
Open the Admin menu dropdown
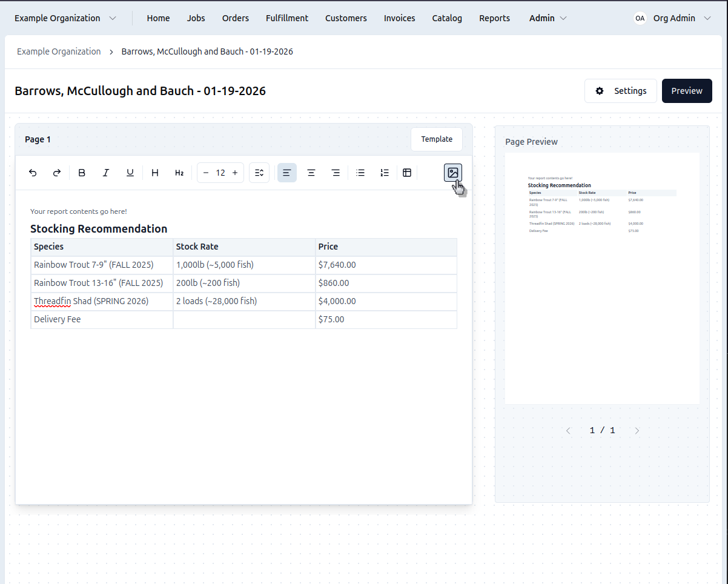point(548,18)
